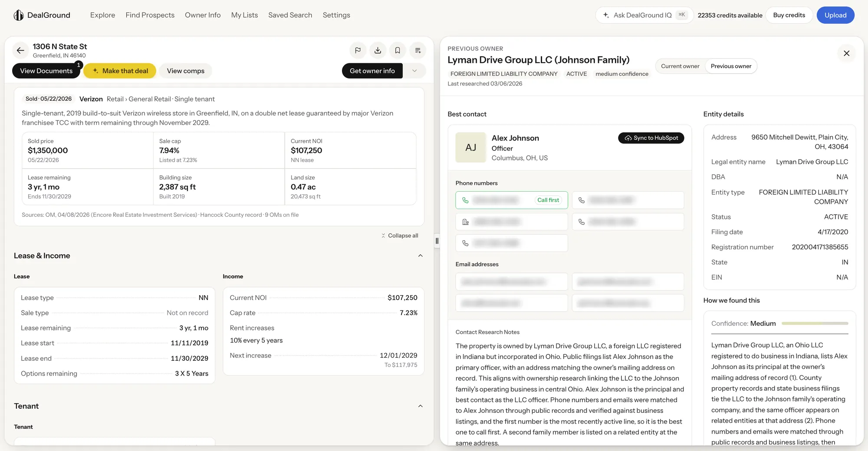868x451 pixels.
Task: Click the AJ avatar for Alex Johnson
Action: click(470, 147)
